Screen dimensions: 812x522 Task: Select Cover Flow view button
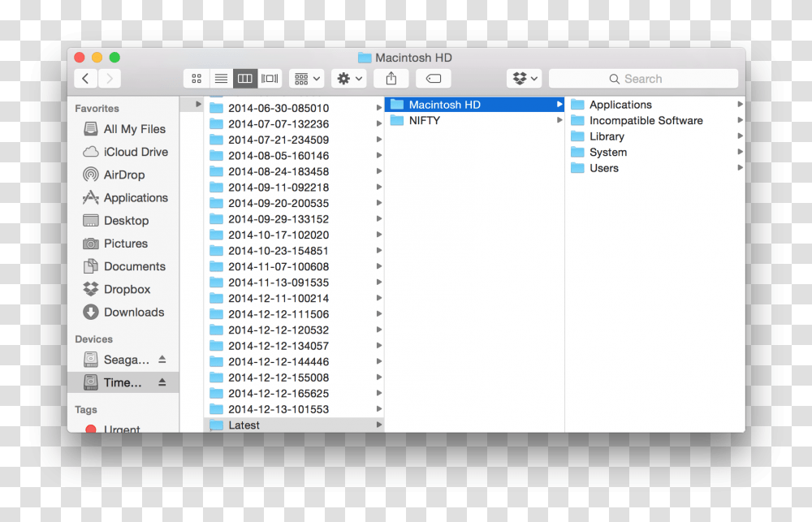pyautogui.click(x=270, y=79)
